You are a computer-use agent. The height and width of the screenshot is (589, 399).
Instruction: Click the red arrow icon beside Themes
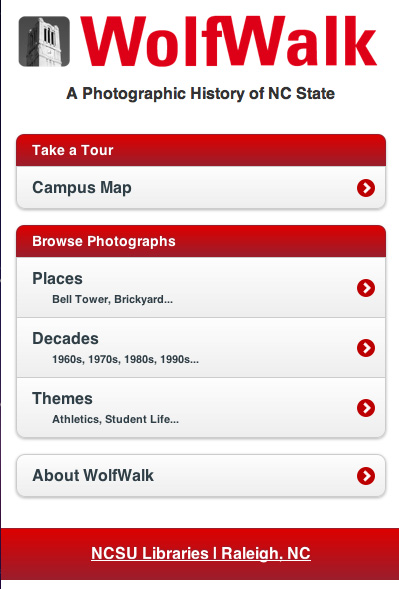click(x=366, y=408)
